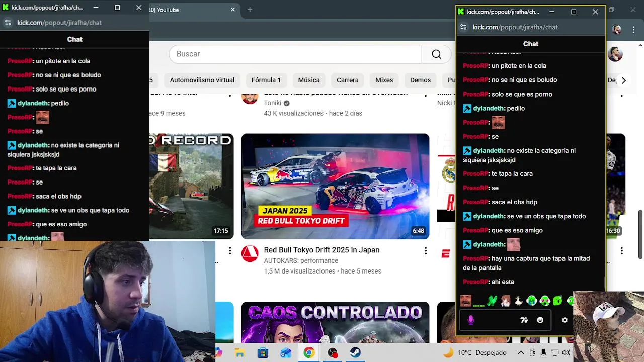Click the emote in dylandeth's message, right chat
This screenshot has height=362, width=644.
[x=513, y=245]
